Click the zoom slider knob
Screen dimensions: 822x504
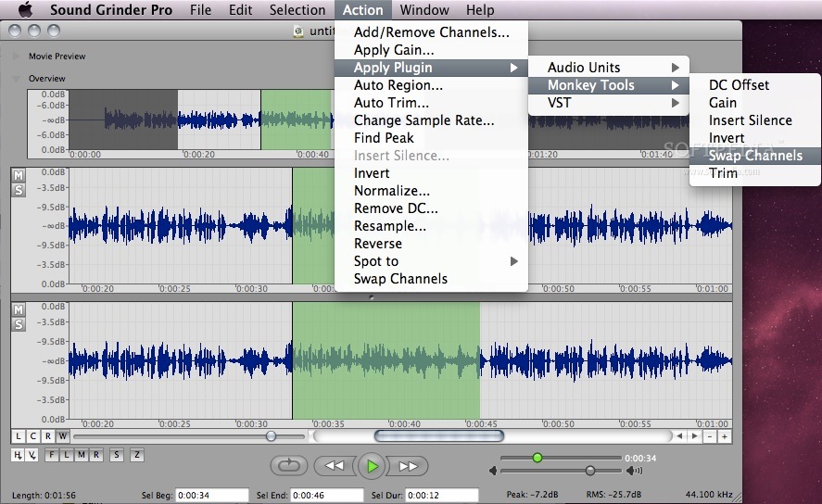point(271,435)
